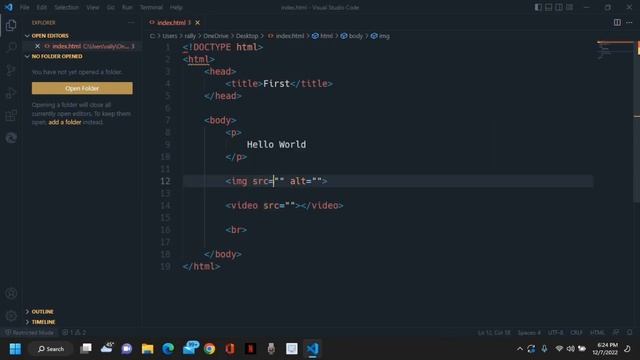Click the add a folder link
Viewport: 640px width, 360px height.
point(64,122)
